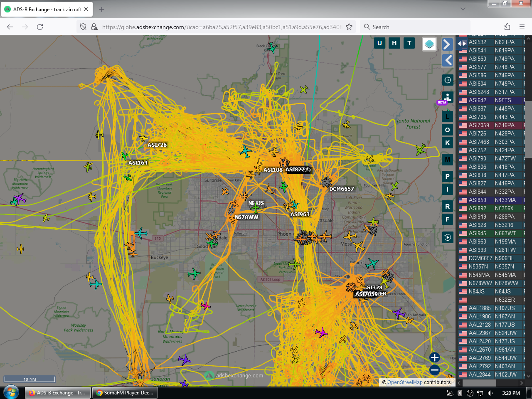Open the SomaFM Player Chrome taskbar item

click(x=125, y=392)
